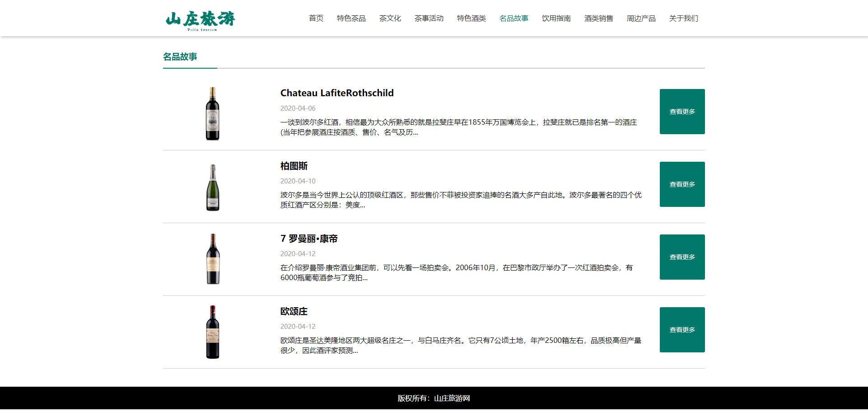Screen dimensions: 868x412
Task: Click 查看更多 for Chateau LafiteRothschild
Action: click(682, 112)
